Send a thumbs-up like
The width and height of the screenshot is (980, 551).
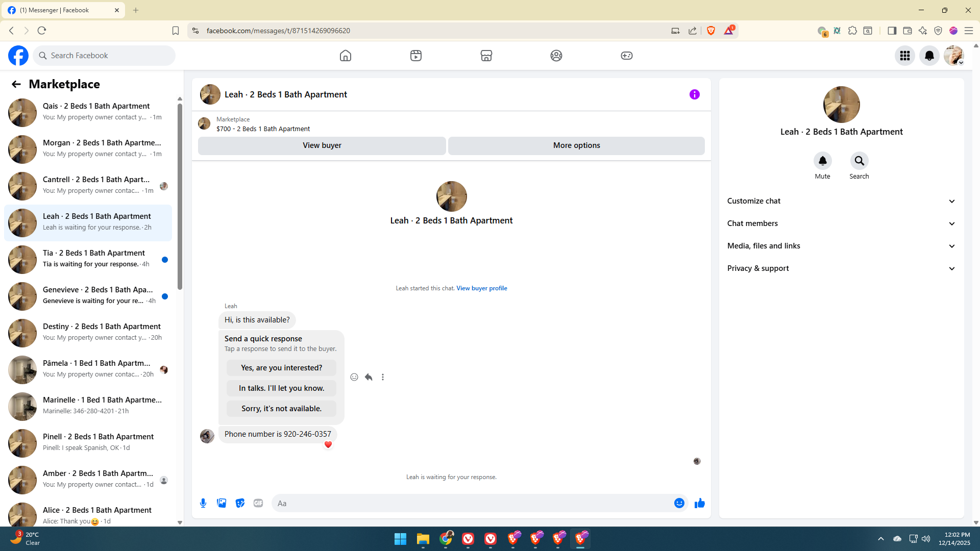tap(699, 503)
